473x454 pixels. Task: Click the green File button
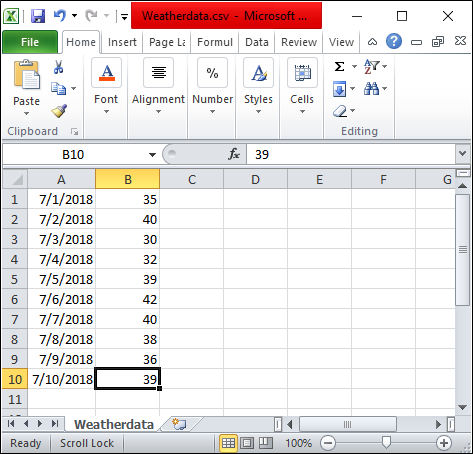pyautogui.click(x=30, y=42)
